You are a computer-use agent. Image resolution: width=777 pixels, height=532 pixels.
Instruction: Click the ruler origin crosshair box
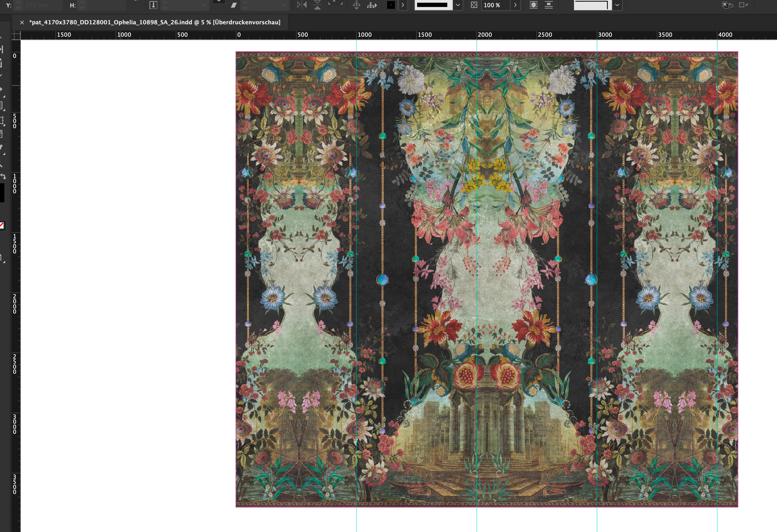pyautogui.click(x=16, y=35)
